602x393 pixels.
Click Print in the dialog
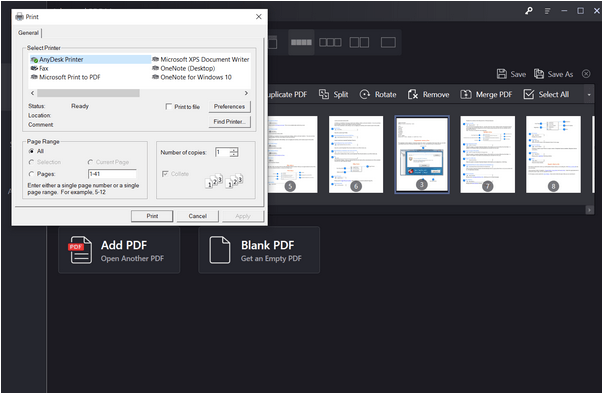click(152, 216)
